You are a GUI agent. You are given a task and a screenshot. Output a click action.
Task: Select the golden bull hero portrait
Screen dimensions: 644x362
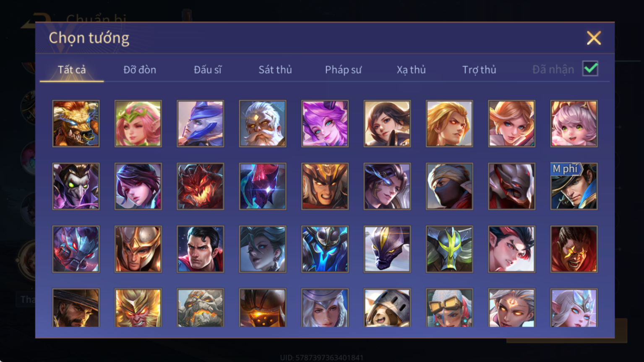[x=76, y=123]
